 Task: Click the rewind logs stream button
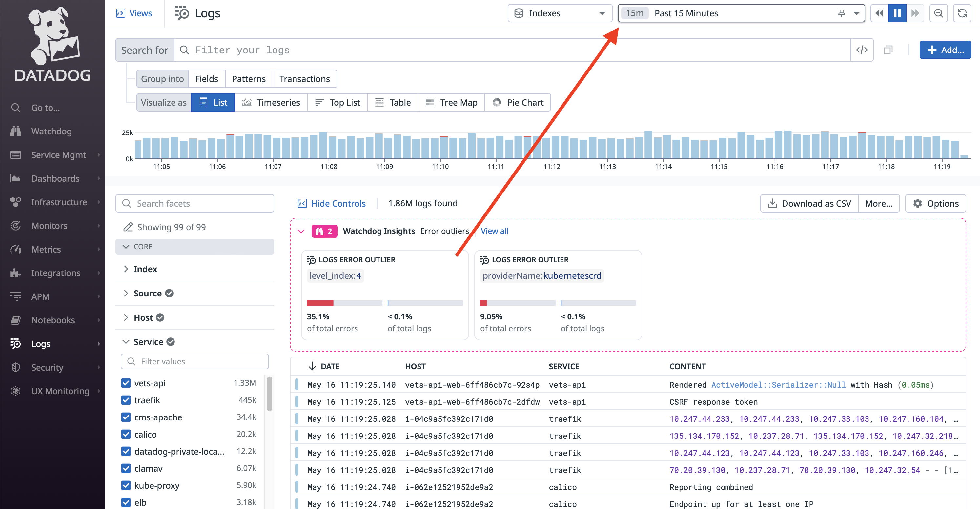pos(880,13)
